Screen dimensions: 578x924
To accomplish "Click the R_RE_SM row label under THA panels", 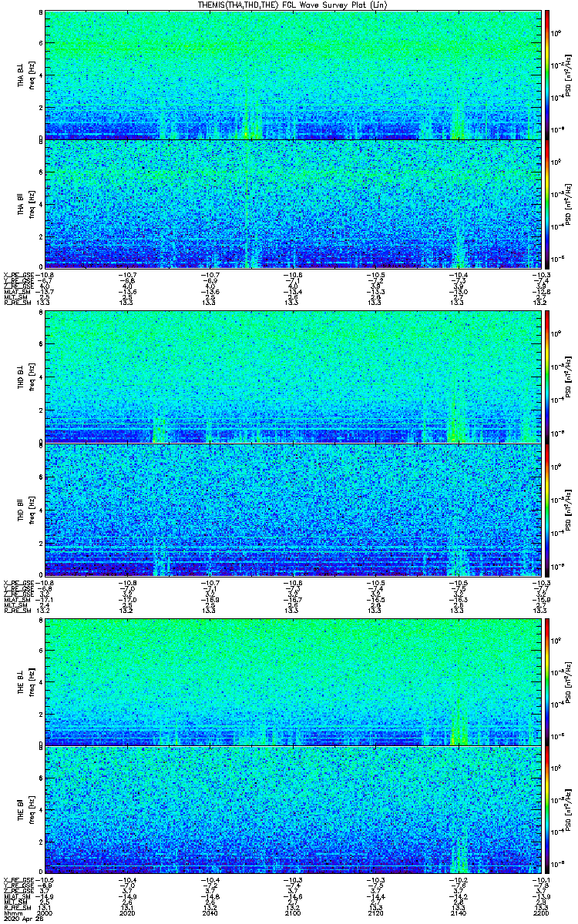I will click(x=17, y=303).
